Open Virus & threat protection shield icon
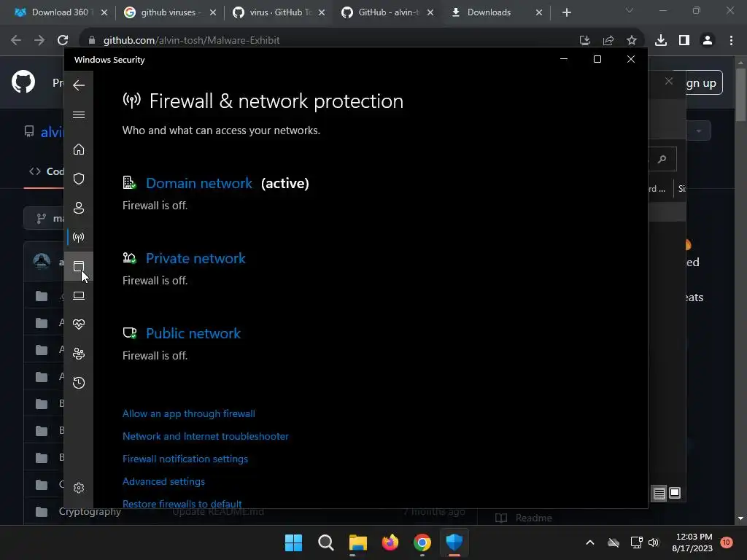The height and width of the screenshot is (560, 747). tap(79, 179)
